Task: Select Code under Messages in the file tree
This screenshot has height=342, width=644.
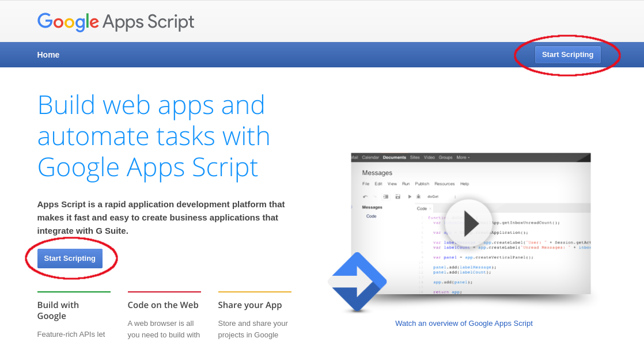Action: click(372, 216)
